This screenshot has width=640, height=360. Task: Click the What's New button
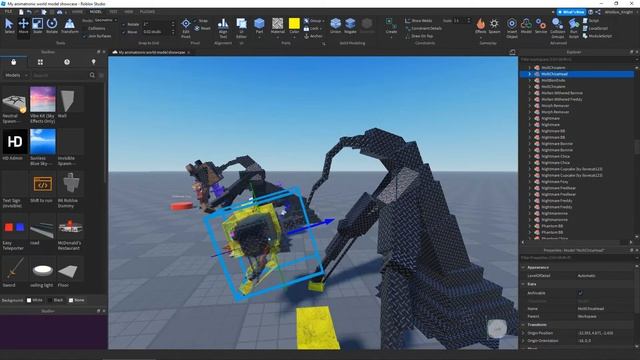point(571,12)
